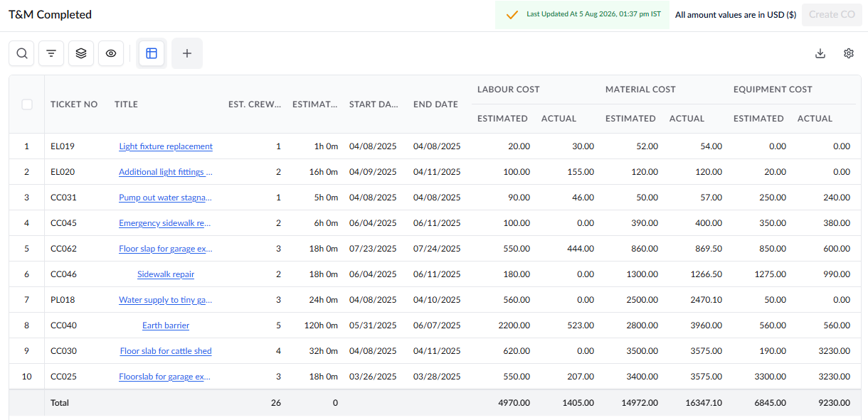Download the table with export icon
This screenshot has width=868, height=420.
tap(820, 53)
